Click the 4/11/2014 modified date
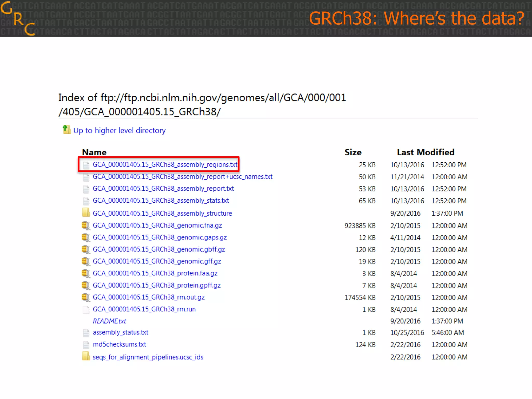The image size is (532, 399). click(405, 238)
